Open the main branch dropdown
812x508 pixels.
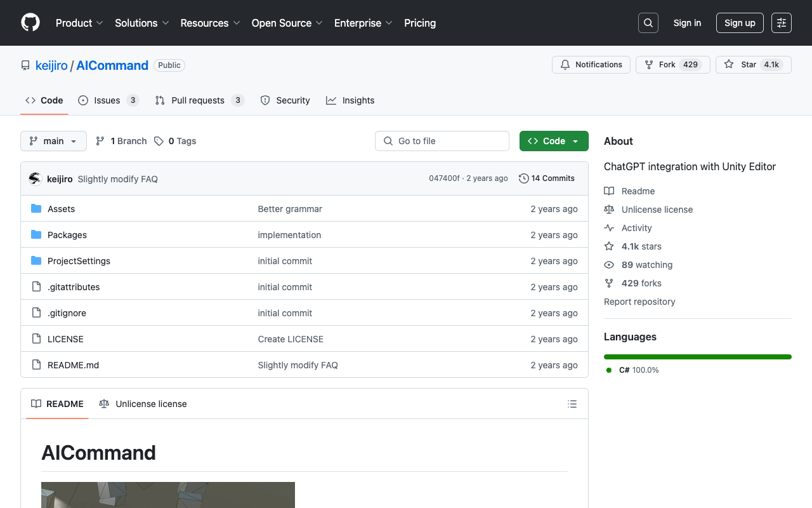[x=53, y=141]
